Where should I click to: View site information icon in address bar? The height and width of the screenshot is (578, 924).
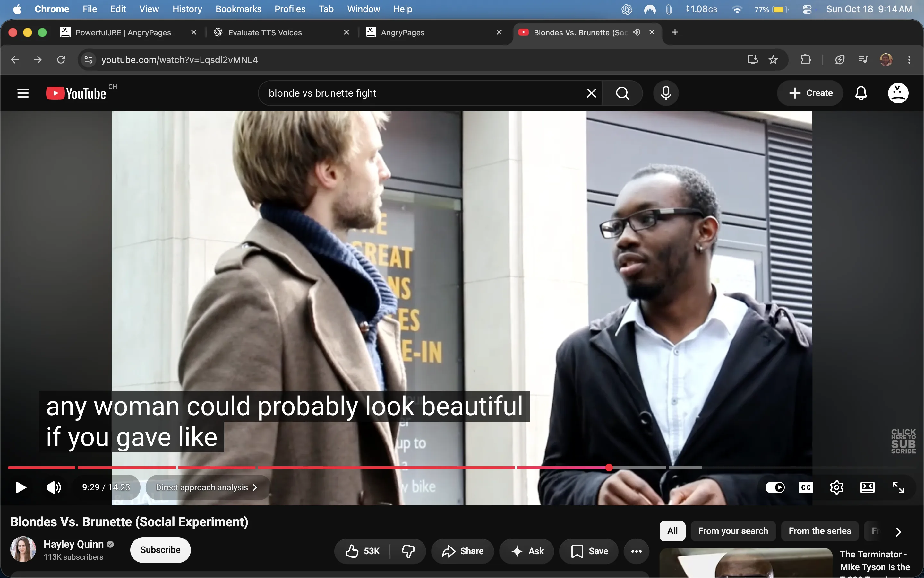point(88,60)
